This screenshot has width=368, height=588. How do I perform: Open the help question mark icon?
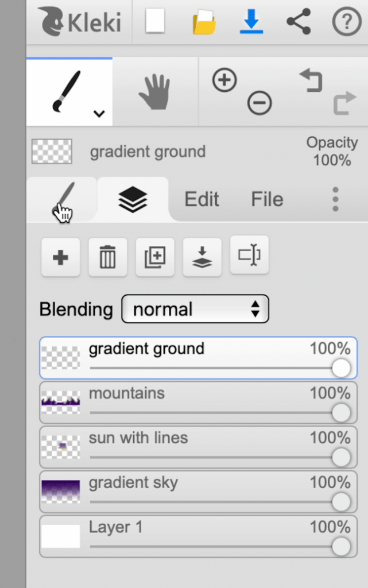coord(347,22)
